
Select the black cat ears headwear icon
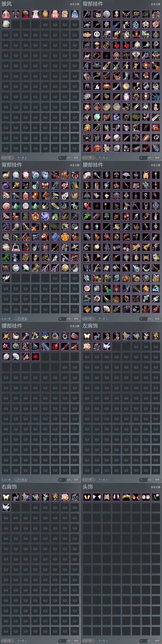(x=97, y=497)
